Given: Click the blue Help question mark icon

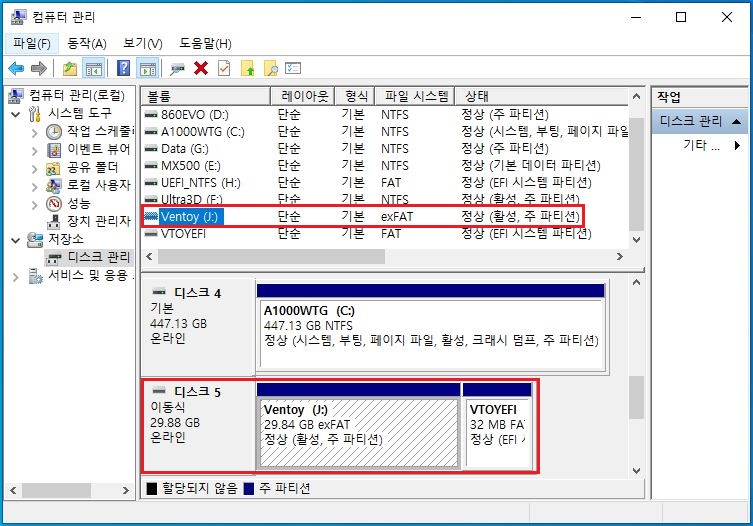Looking at the screenshot, I should (x=123, y=68).
